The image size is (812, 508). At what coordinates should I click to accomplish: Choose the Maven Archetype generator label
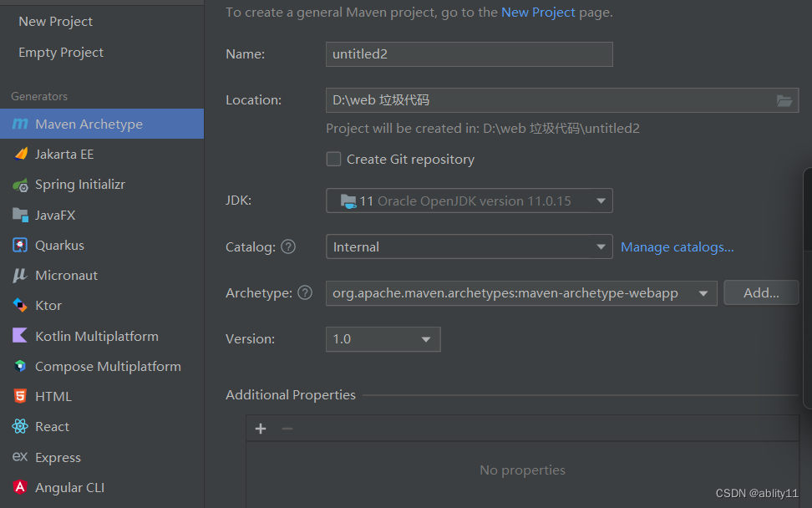point(89,124)
